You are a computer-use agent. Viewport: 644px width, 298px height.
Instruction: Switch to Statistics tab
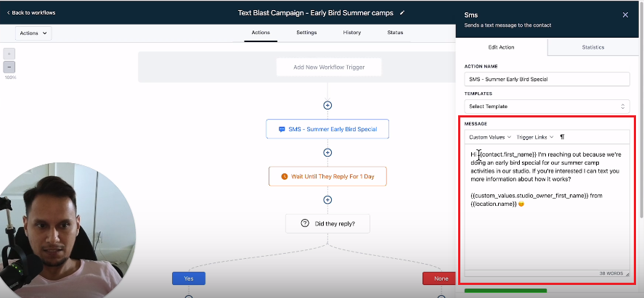(x=592, y=47)
